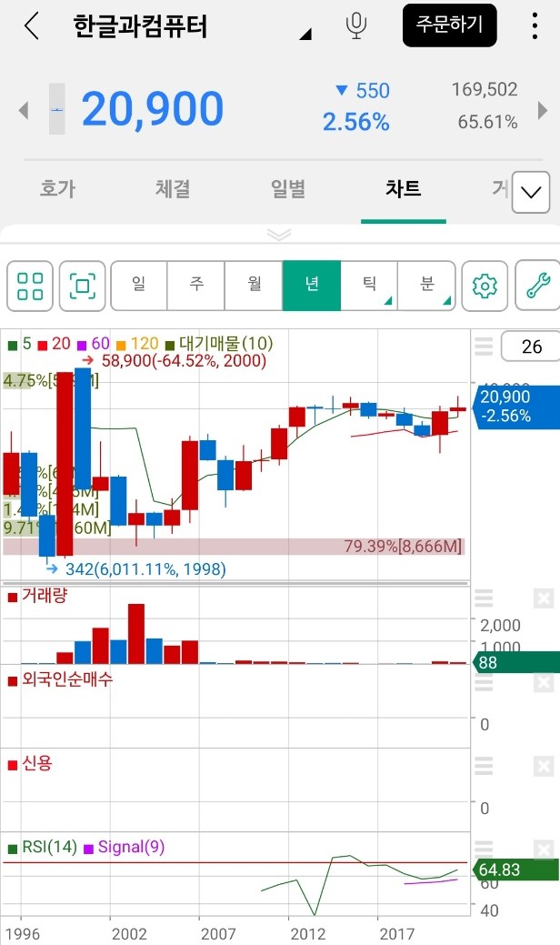
Task: Tap the blue 20,900 price tag on axis
Action: tap(516, 407)
